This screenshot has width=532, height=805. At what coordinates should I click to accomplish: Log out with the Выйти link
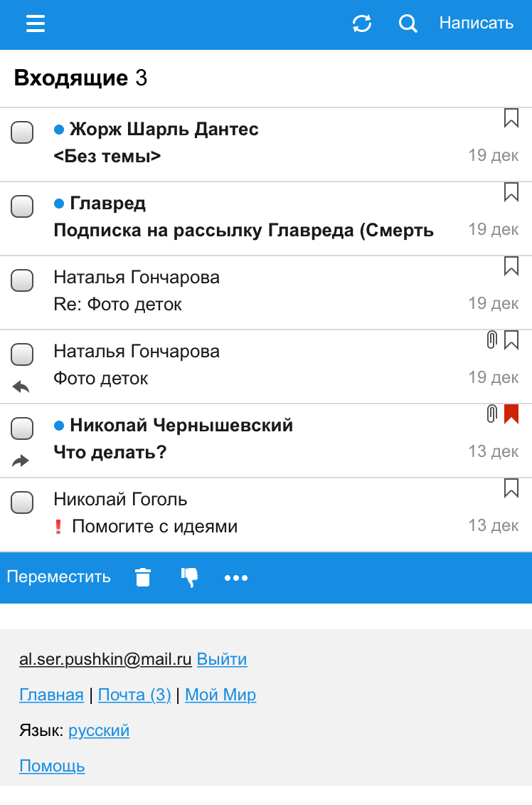[222, 658]
